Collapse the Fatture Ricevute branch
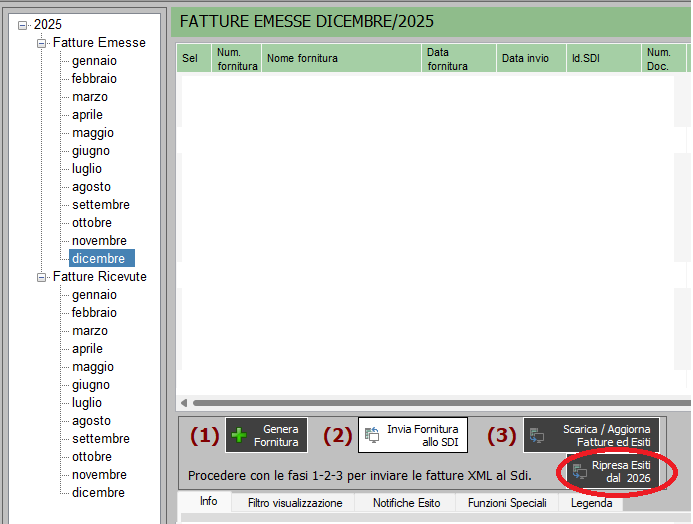The height and width of the screenshot is (524, 693). click(x=42, y=277)
